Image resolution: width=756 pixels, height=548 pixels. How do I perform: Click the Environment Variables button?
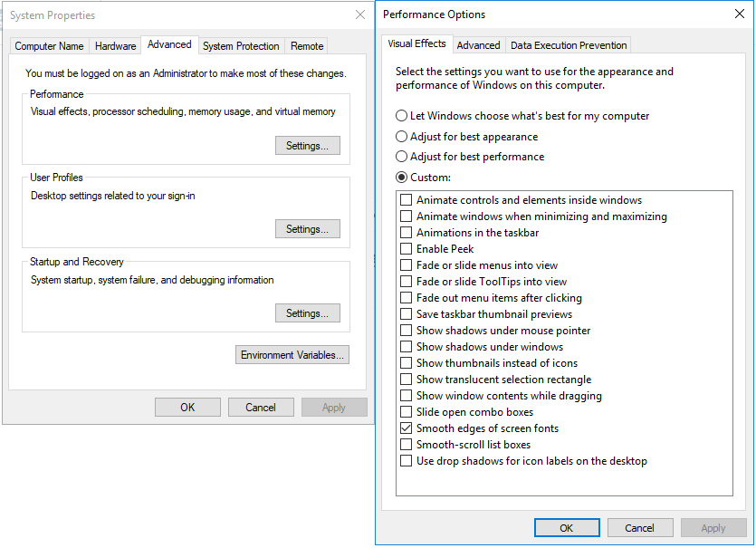point(292,355)
